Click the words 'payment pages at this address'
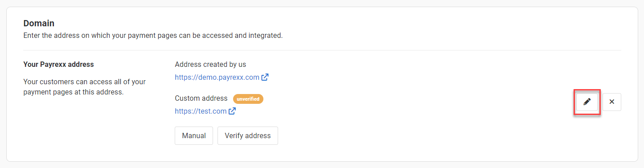This screenshot has height=168, width=644. coord(73,92)
